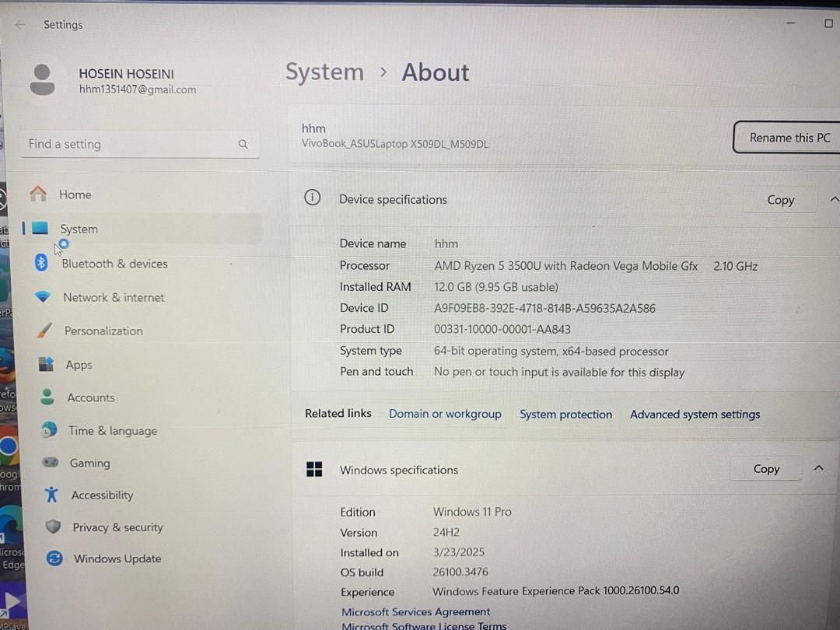The width and height of the screenshot is (840, 630).
Task: Click System in the breadcrumb heading
Action: coord(324,72)
